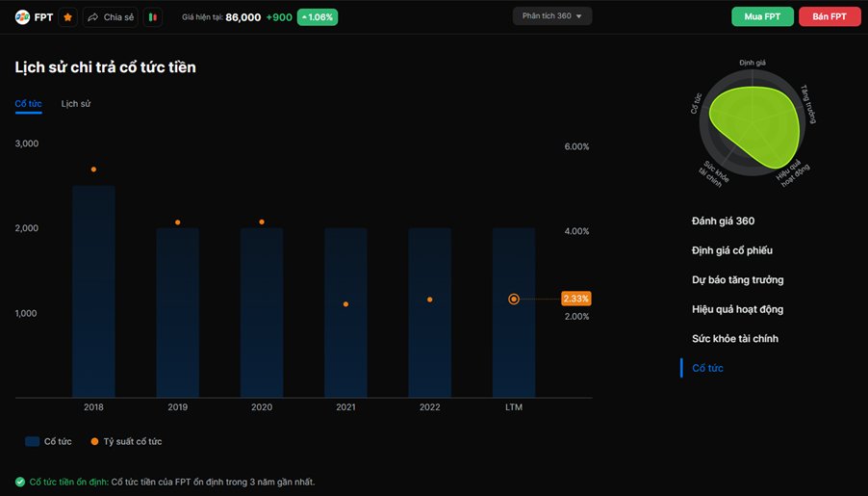Image resolution: width=868 pixels, height=496 pixels.
Task: Click the Lịch sử chi trả cổ tức tiền heading
Action: tap(105, 67)
